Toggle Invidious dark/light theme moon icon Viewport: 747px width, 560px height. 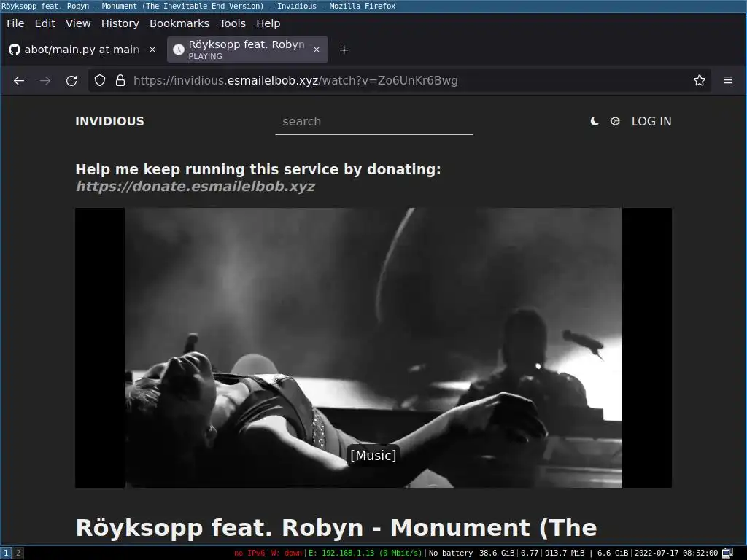point(595,122)
